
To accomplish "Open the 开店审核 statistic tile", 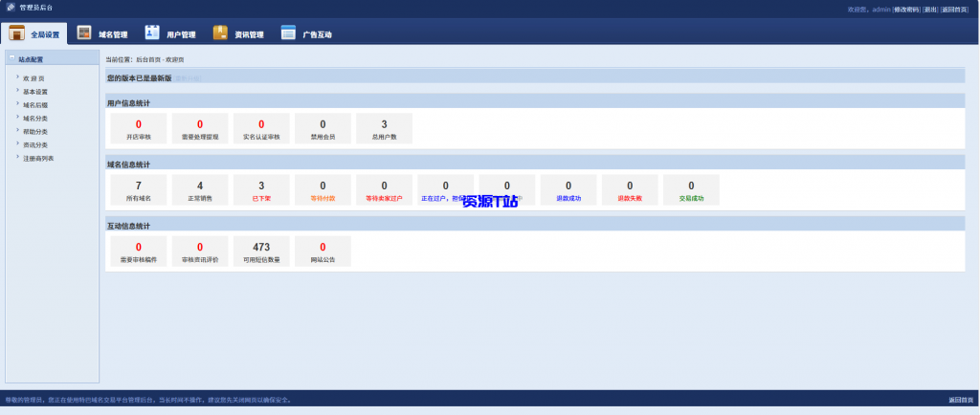I will coord(138,129).
